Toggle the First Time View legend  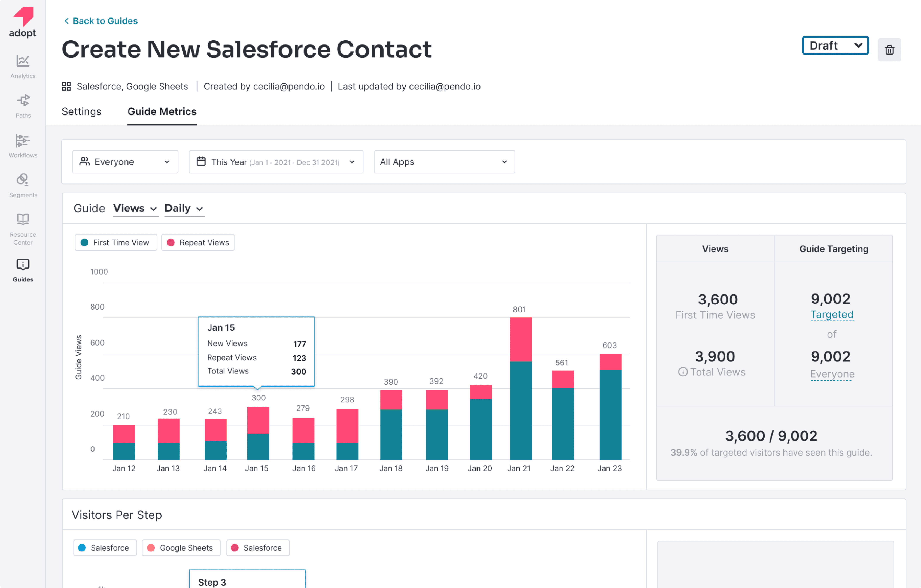pyautogui.click(x=116, y=243)
